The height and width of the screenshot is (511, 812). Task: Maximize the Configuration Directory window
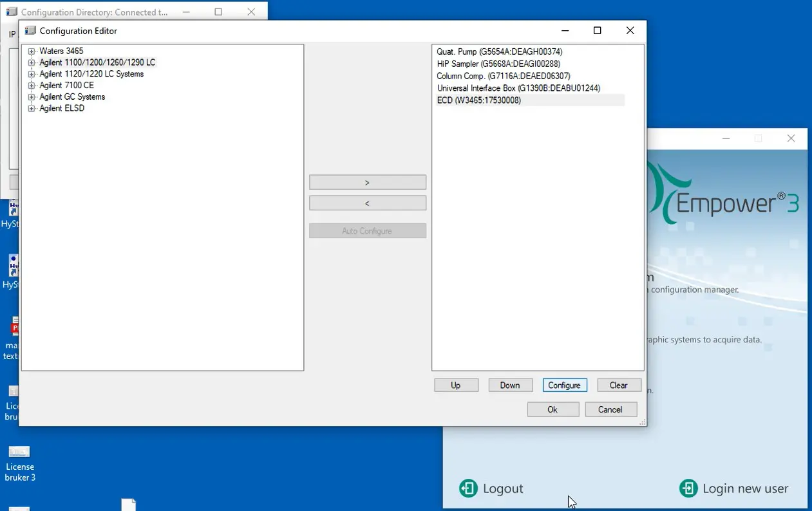pos(218,12)
